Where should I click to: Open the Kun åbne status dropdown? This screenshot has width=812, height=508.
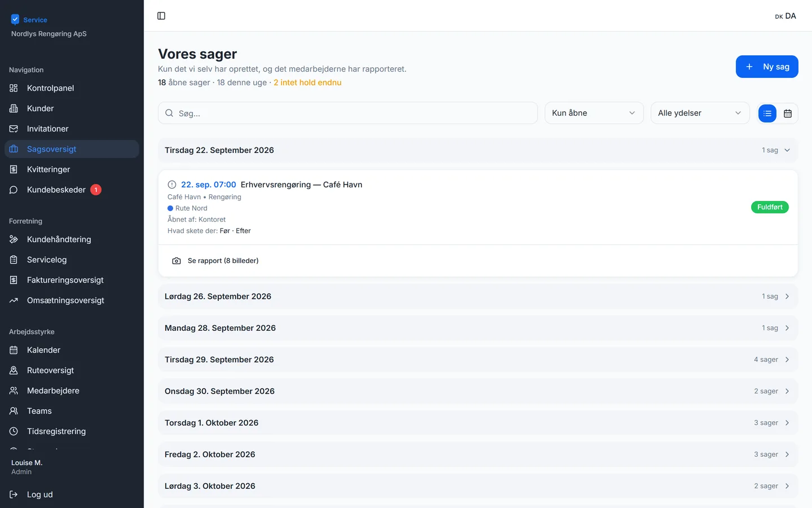(594, 113)
